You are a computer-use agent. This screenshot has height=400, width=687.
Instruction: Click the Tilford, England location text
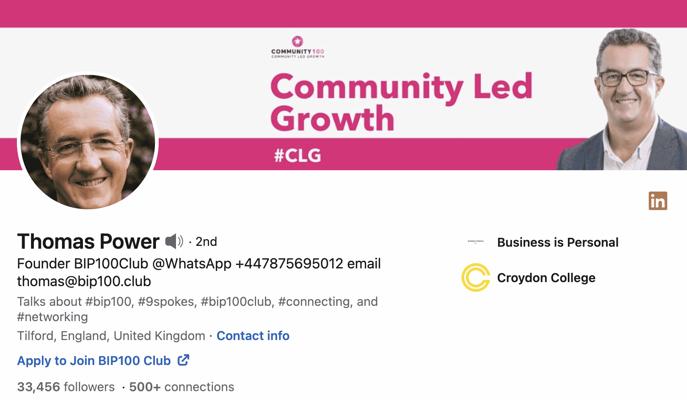111,336
